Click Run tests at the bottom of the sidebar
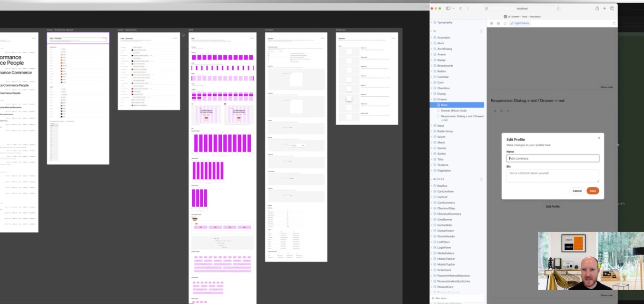Screen dimensions: 644x304 coord(442,298)
